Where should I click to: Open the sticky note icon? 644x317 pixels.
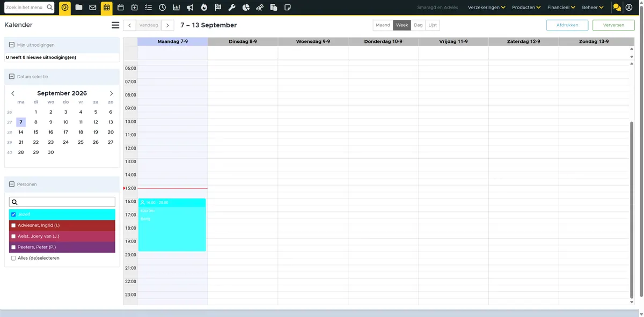click(x=288, y=8)
